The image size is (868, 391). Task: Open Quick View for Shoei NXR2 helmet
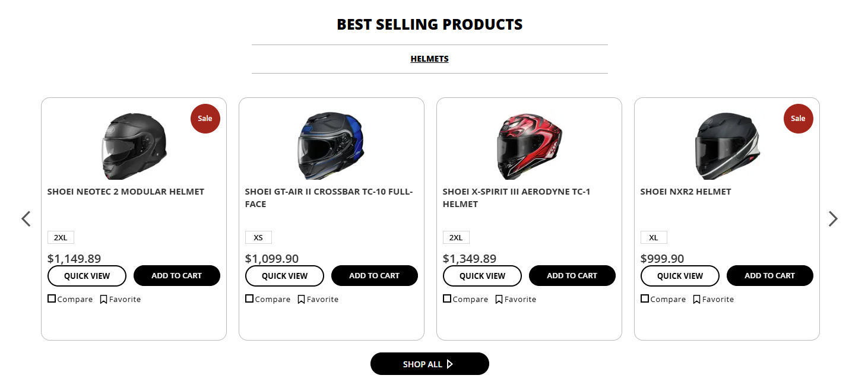pyautogui.click(x=680, y=276)
